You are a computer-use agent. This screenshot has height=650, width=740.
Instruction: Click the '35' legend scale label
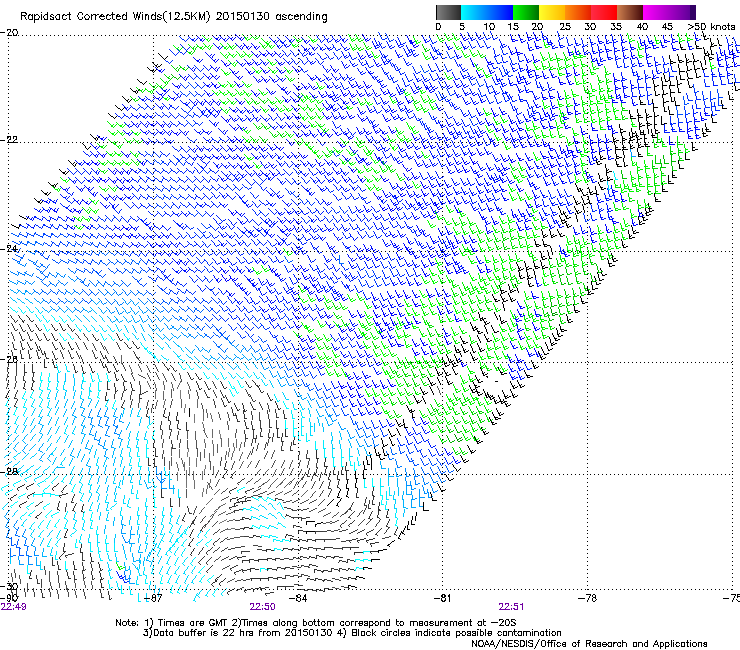[x=616, y=27]
